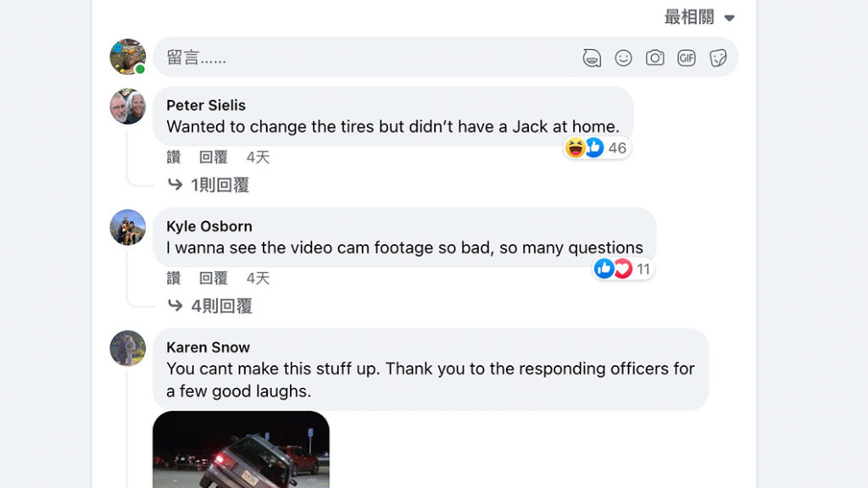
Task: Expand the 4則回覆 reply thread
Action: (x=210, y=306)
